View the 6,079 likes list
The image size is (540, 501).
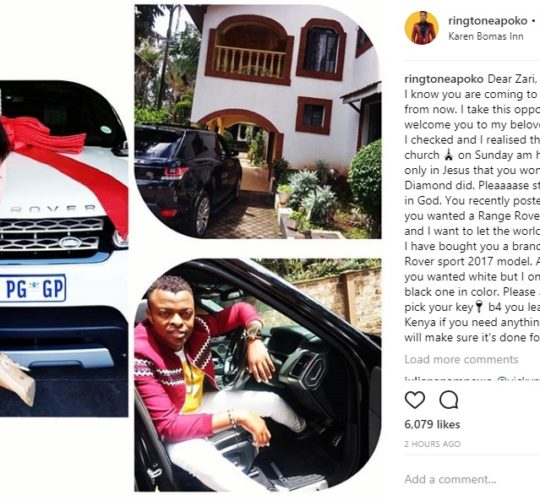432,424
